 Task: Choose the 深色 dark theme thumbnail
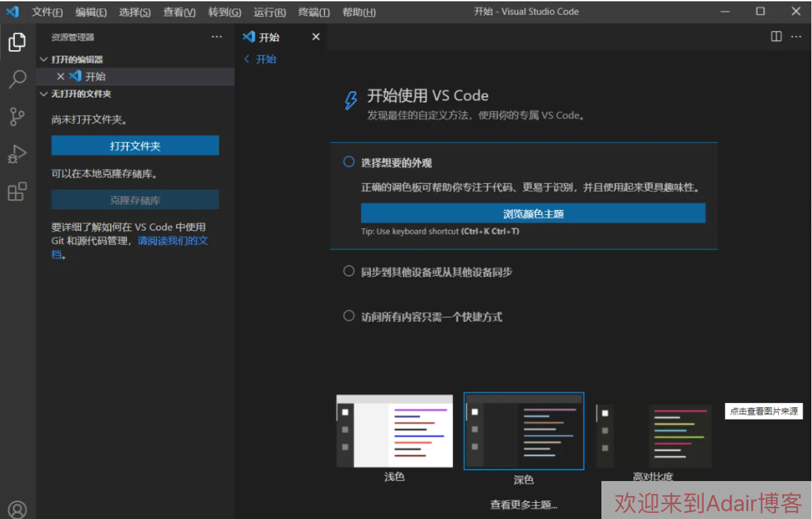pyautogui.click(x=523, y=431)
